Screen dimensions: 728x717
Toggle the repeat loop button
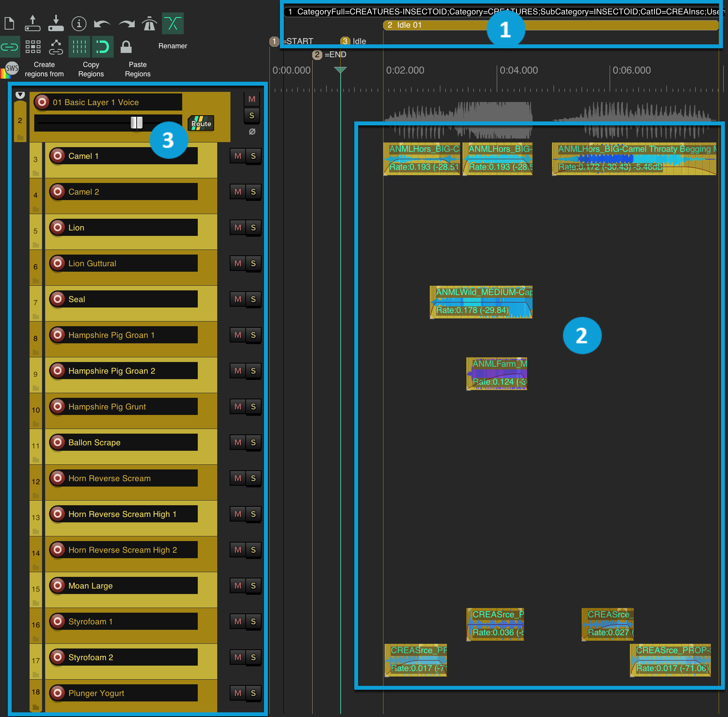click(102, 47)
